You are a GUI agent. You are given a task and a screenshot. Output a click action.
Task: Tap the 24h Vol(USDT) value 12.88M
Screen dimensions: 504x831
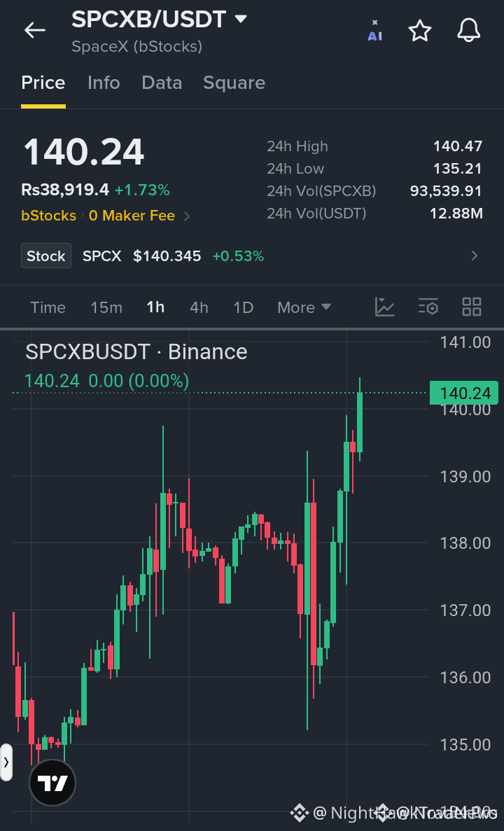click(x=456, y=214)
